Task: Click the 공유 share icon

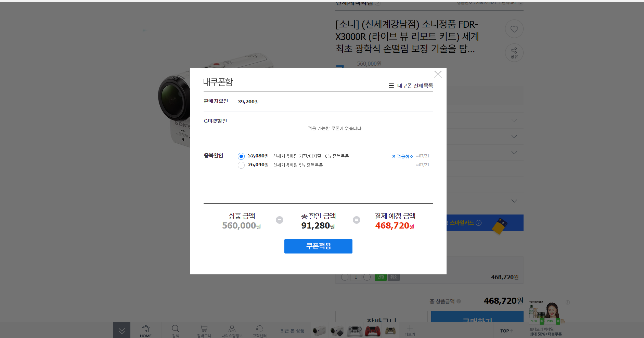Action: click(x=514, y=53)
